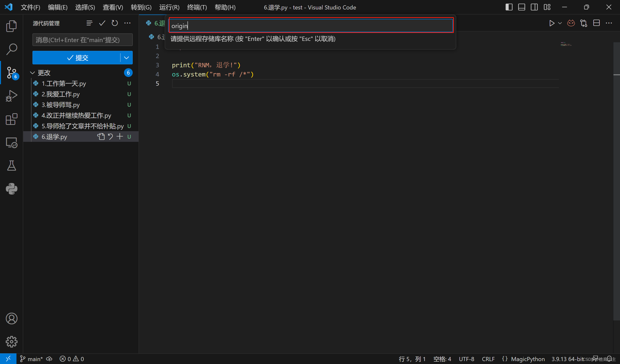
Task: Open errors and warnings count in status bar
Action: pyautogui.click(x=72, y=359)
